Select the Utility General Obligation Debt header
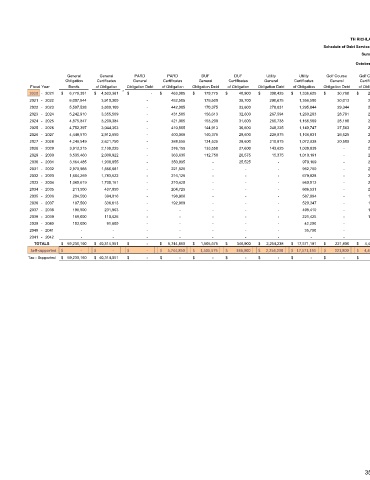370x480 pixels. click(x=271, y=81)
